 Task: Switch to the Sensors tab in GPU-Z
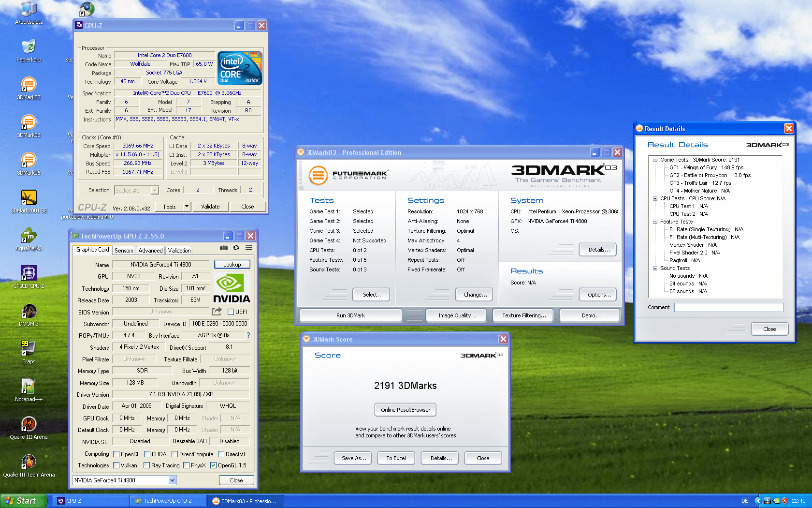[x=124, y=251]
